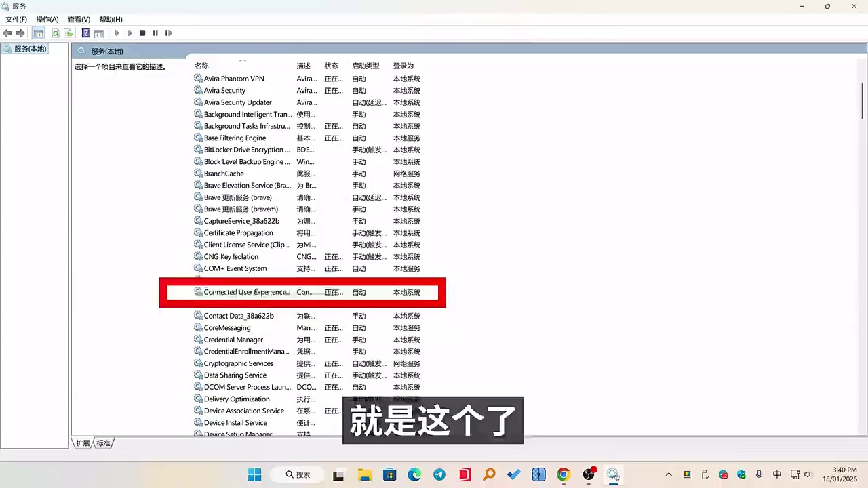The width and height of the screenshot is (868, 488).
Task: Select DCOM Server Process Launcher row
Action: 307,387
